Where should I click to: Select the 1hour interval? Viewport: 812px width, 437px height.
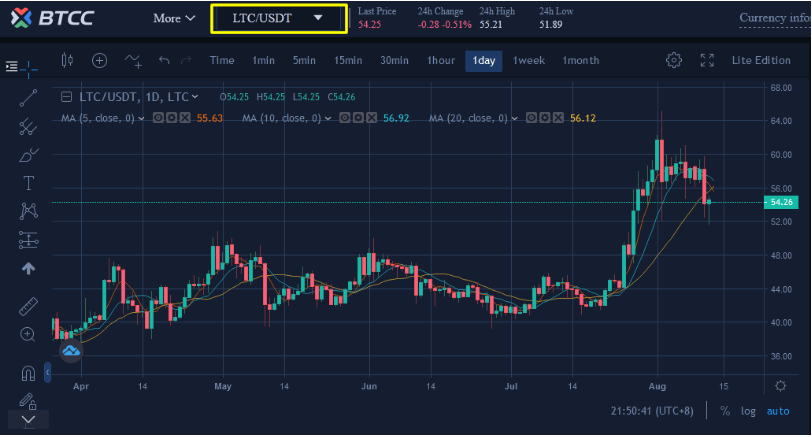(x=441, y=61)
